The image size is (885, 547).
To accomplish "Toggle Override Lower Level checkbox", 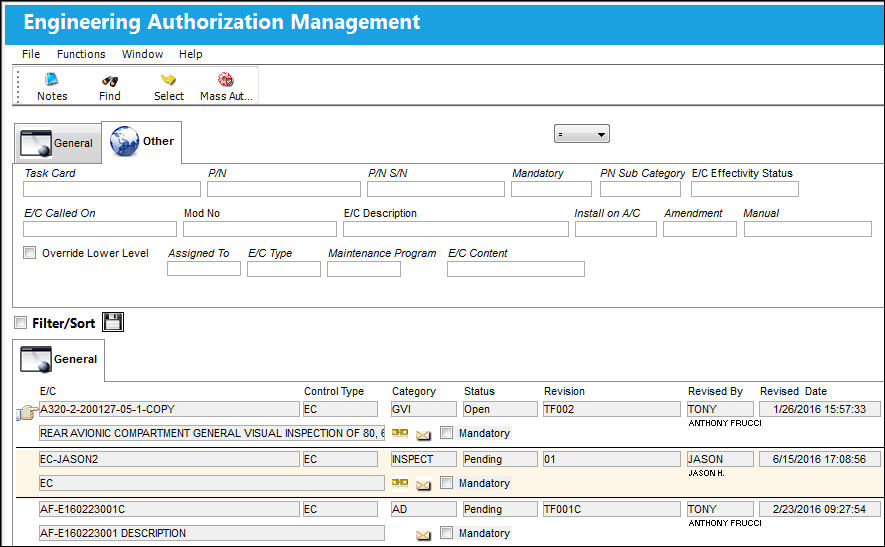I will 29,253.
